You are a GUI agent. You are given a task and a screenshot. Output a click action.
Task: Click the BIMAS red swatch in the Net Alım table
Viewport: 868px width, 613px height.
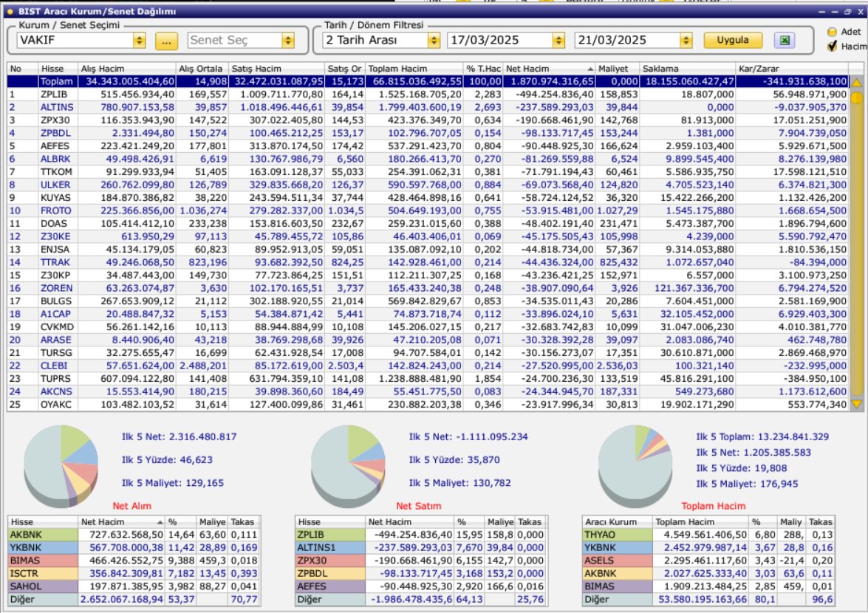[43, 561]
